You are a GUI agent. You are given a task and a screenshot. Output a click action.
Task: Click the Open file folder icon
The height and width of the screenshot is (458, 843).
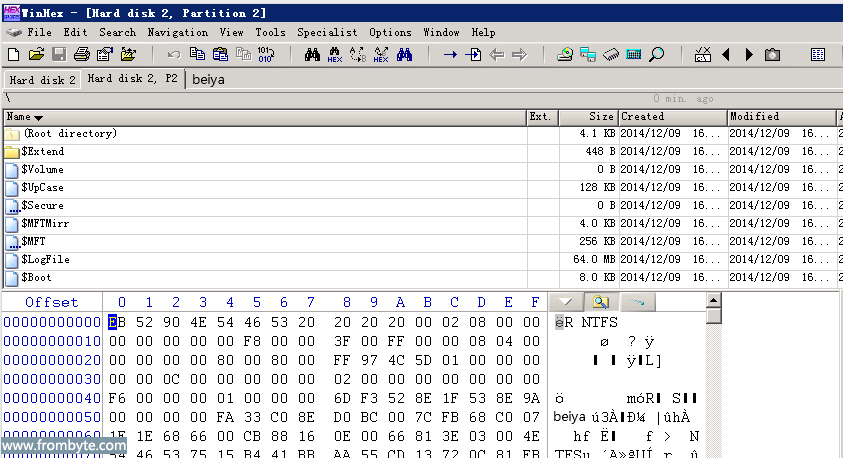[36, 54]
